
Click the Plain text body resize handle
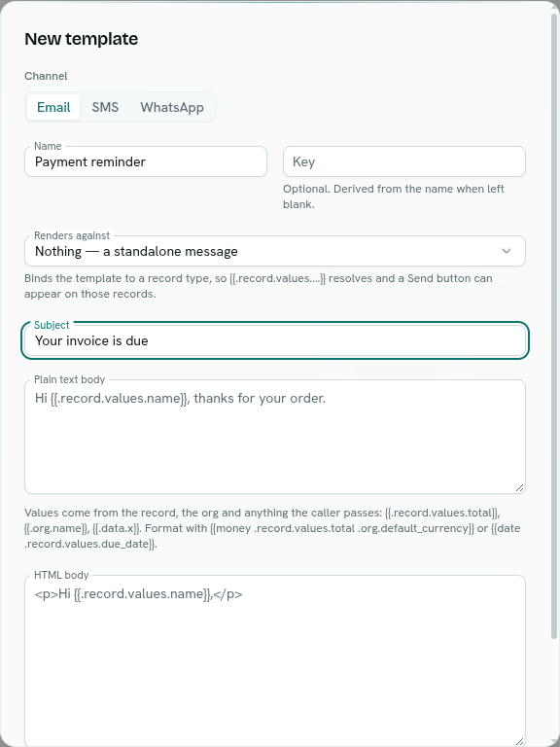519,487
